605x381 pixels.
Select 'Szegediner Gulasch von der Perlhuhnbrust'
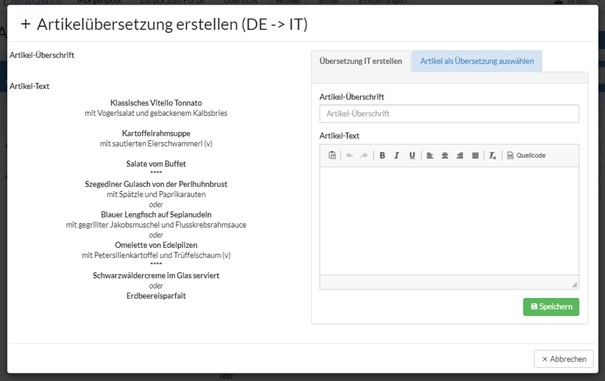156,184
